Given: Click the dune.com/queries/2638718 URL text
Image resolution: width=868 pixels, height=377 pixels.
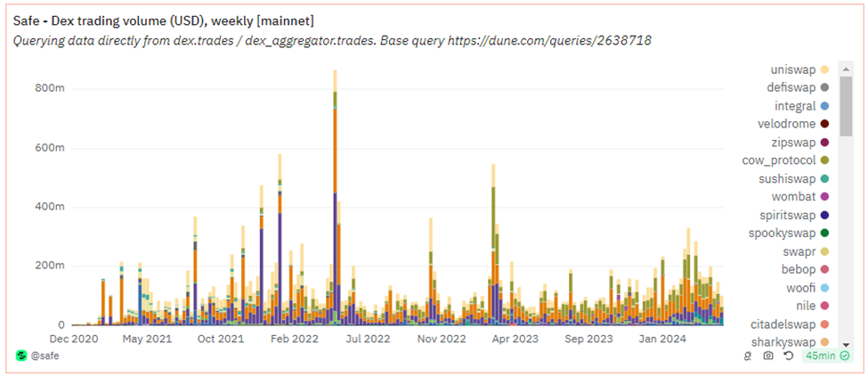Looking at the screenshot, I should coord(549,40).
